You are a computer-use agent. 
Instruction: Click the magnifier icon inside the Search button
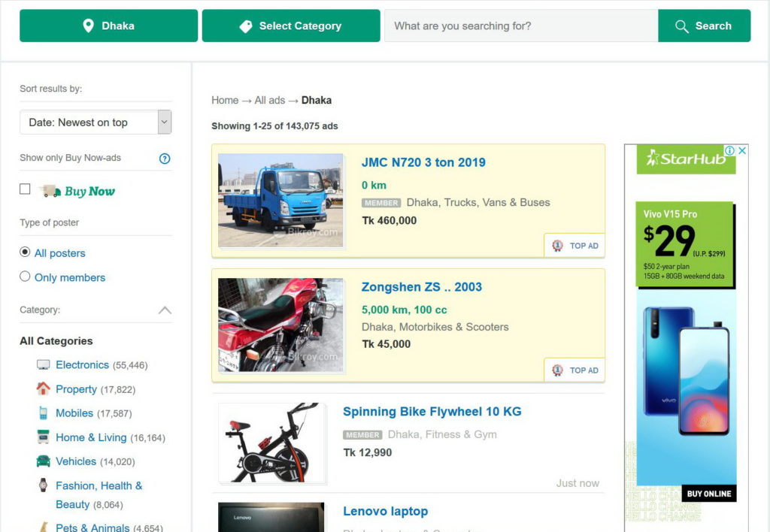pos(681,24)
